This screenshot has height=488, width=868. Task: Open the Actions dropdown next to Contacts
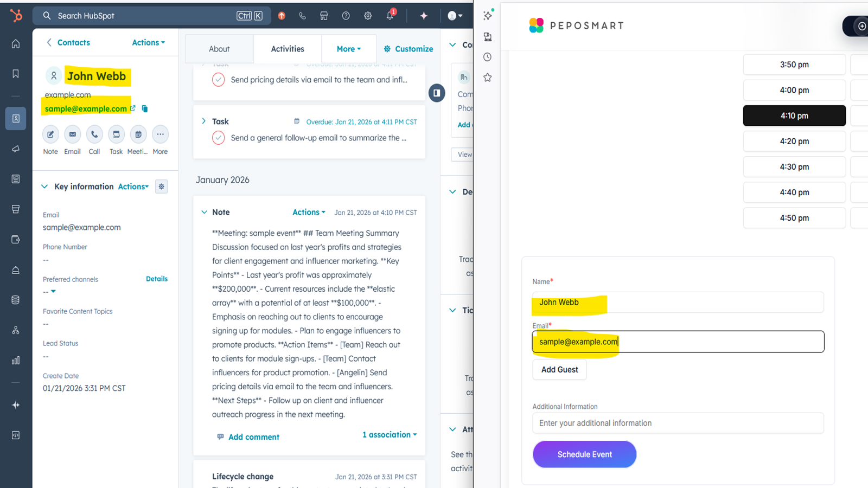(147, 42)
